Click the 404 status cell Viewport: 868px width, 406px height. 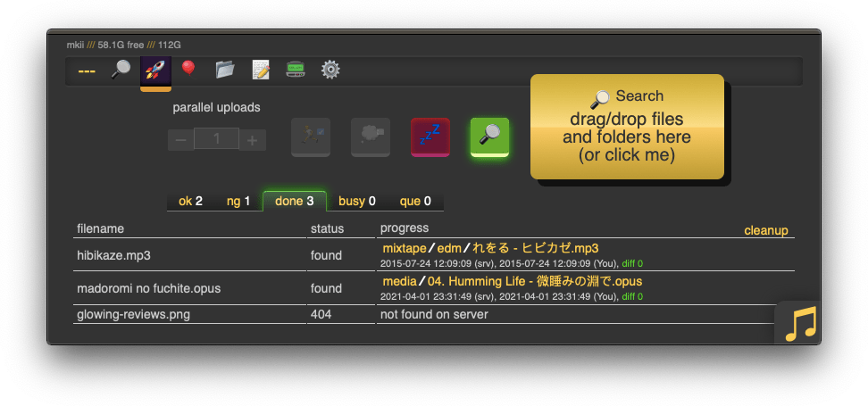tap(341, 315)
